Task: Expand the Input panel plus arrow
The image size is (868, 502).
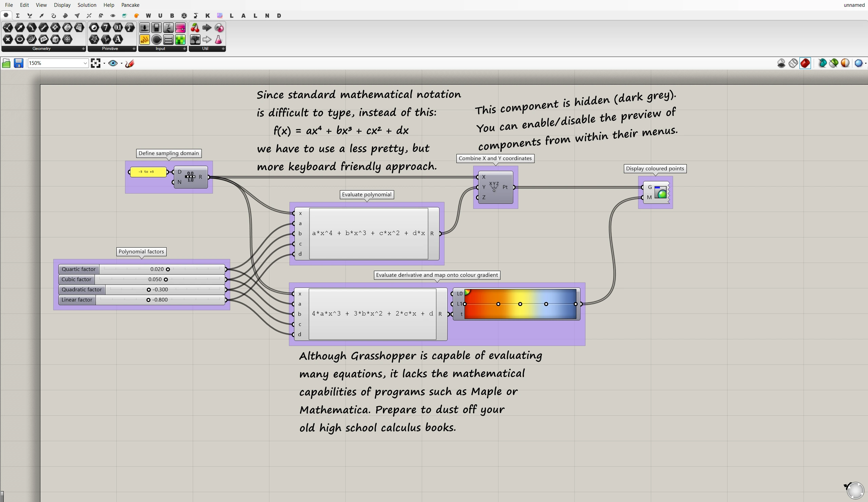Action: [x=184, y=49]
